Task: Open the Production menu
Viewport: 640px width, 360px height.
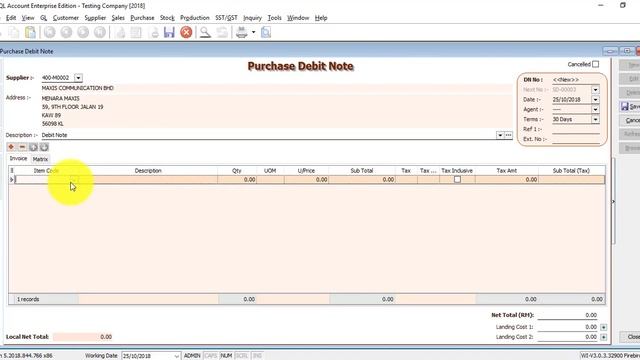Action: point(195,18)
